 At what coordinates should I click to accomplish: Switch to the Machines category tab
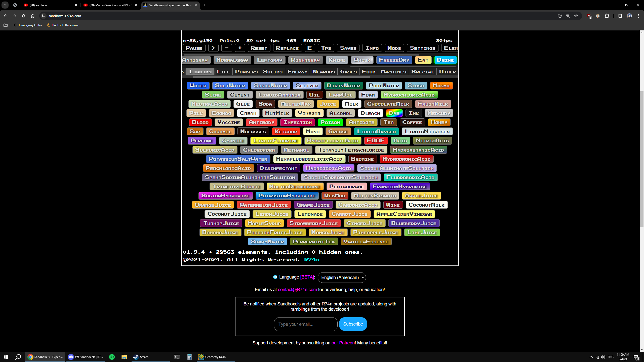[393, 72]
